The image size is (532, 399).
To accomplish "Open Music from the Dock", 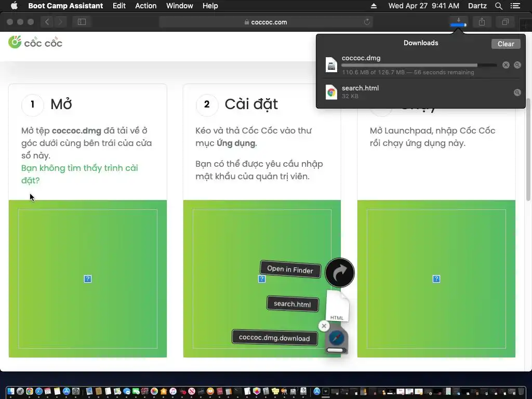I will pos(173,391).
